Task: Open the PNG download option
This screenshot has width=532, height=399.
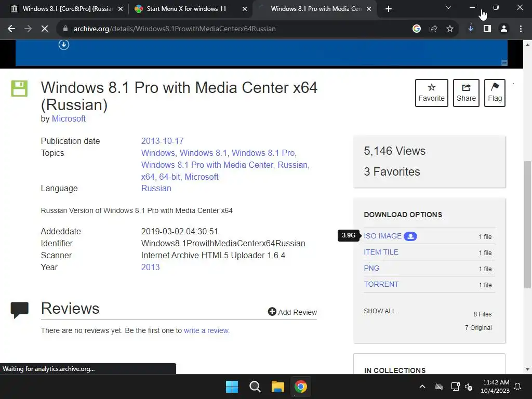Action: pyautogui.click(x=371, y=268)
